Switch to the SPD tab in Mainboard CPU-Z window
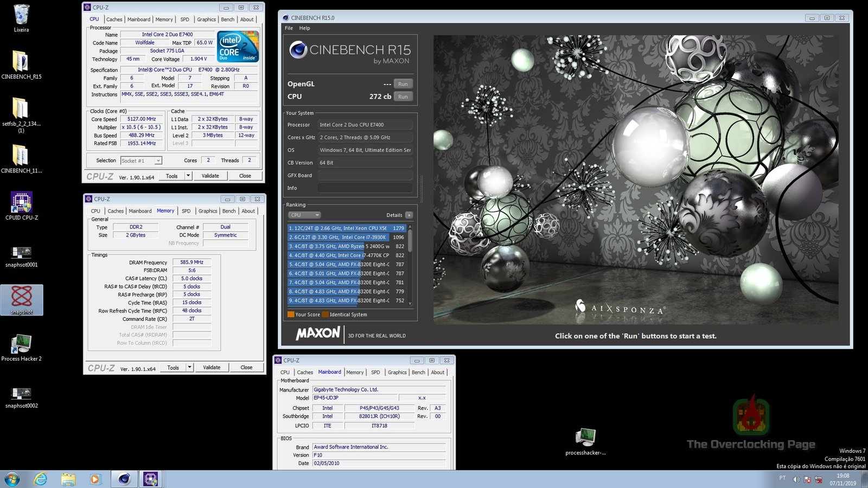This screenshot has height=488, width=868. coord(375,373)
